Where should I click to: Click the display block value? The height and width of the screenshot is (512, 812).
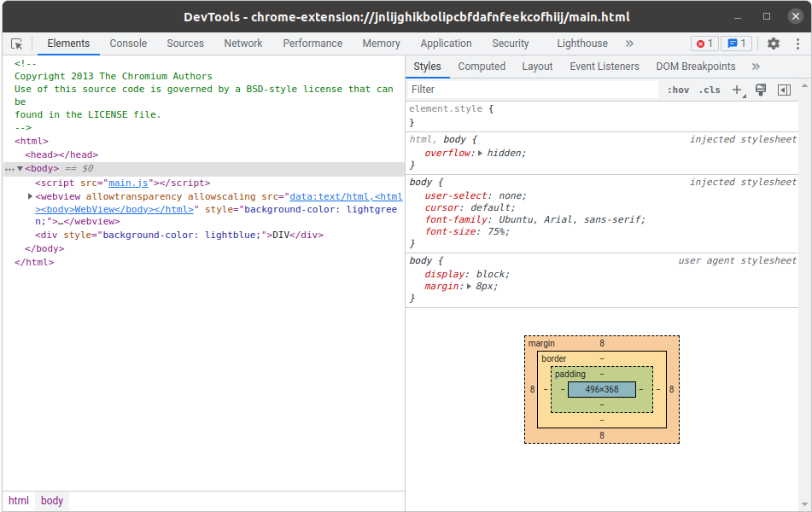491,275
